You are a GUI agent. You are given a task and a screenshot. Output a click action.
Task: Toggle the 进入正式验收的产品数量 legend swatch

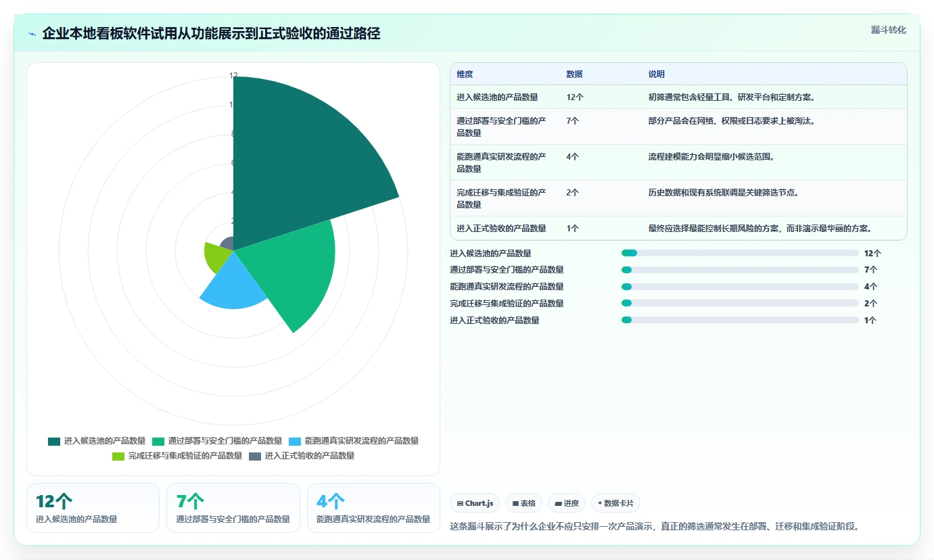[255, 456]
